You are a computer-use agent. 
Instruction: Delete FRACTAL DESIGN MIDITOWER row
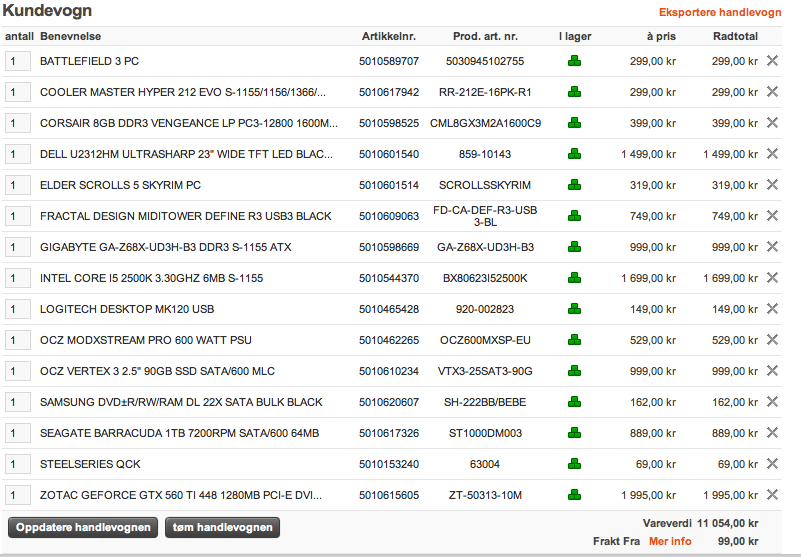point(772,216)
